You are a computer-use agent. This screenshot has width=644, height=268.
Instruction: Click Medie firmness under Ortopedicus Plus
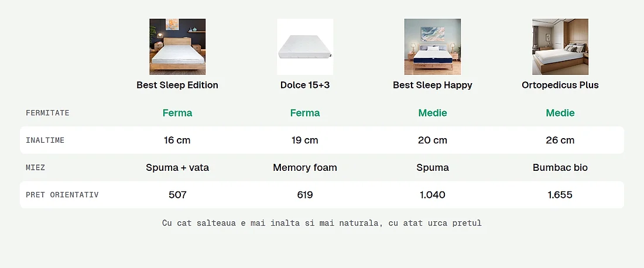click(560, 113)
